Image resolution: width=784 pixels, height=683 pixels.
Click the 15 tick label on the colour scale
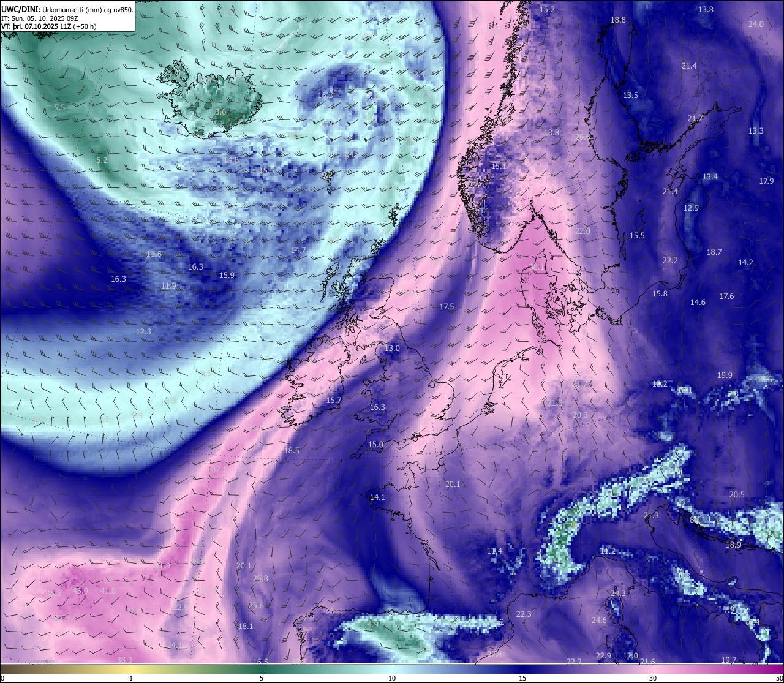[522, 678]
